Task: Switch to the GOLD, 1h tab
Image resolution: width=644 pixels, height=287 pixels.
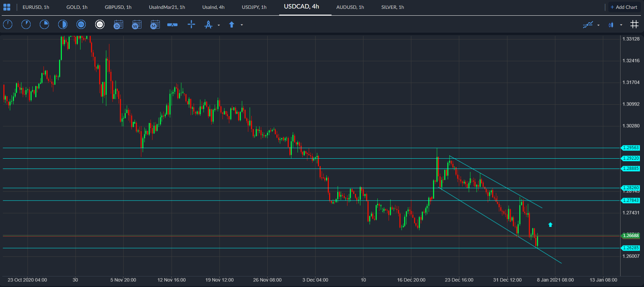Action: pos(77,7)
